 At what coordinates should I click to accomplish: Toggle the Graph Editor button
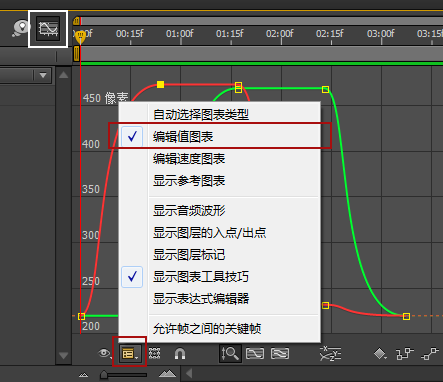pos(48,29)
